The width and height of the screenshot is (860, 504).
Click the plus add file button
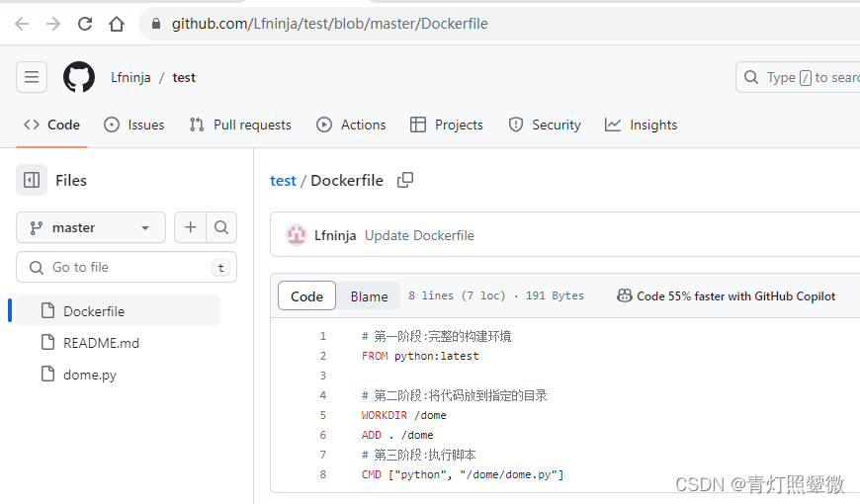191,227
